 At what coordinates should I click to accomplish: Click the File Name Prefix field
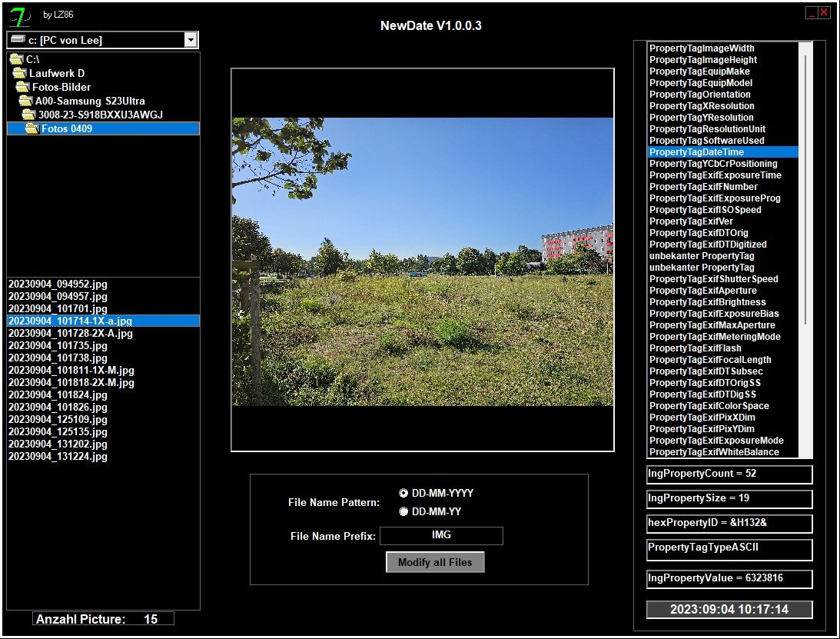[x=441, y=535]
